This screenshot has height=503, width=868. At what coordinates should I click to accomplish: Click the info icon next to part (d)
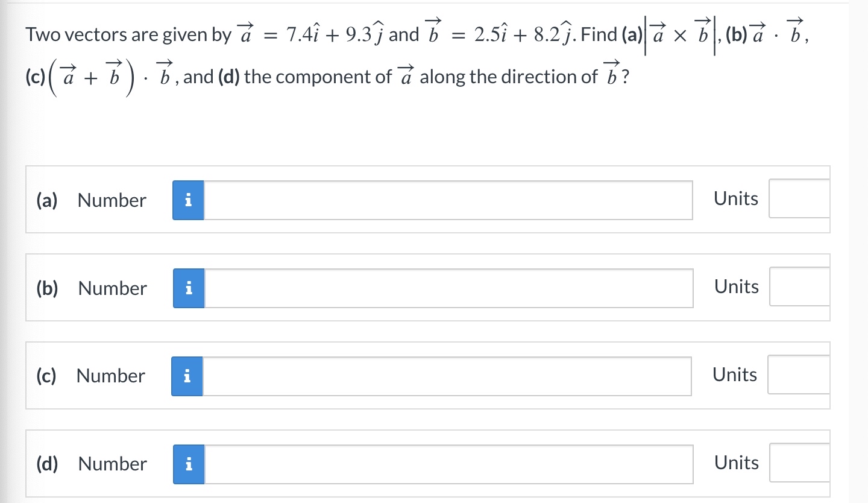188,464
